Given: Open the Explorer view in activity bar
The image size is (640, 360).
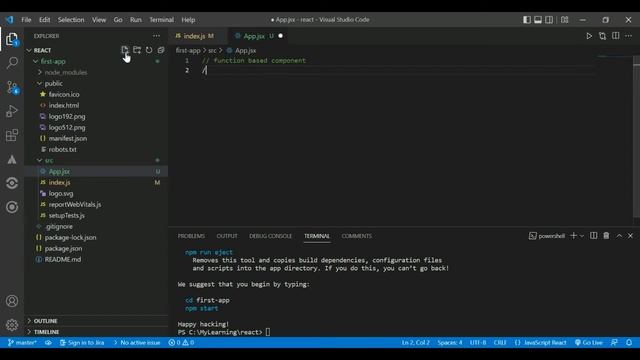Looking at the screenshot, I should [x=12, y=39].
